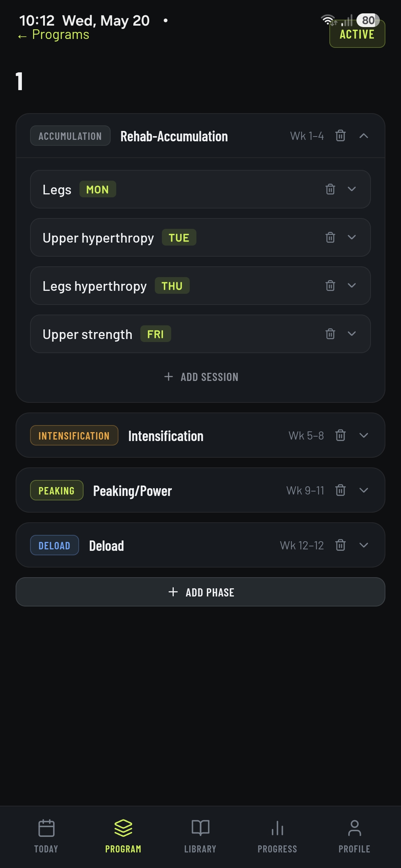Remove the Legs hyperthropy THU session

[x=330, y=286]
